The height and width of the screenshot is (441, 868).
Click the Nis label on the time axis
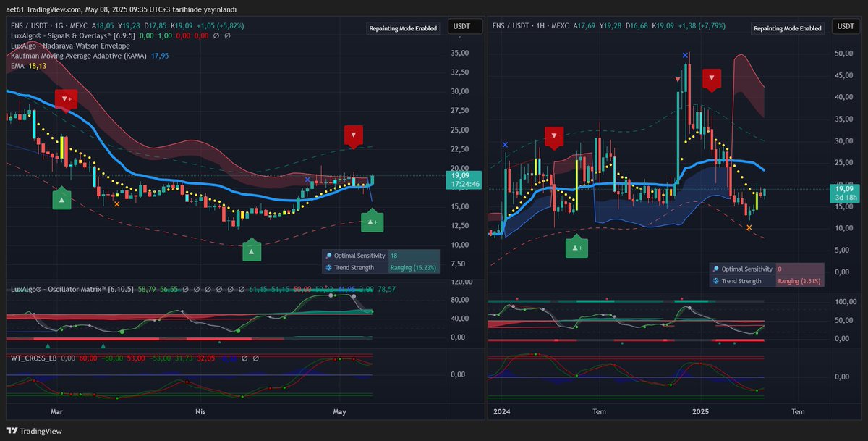pos(199,411)
